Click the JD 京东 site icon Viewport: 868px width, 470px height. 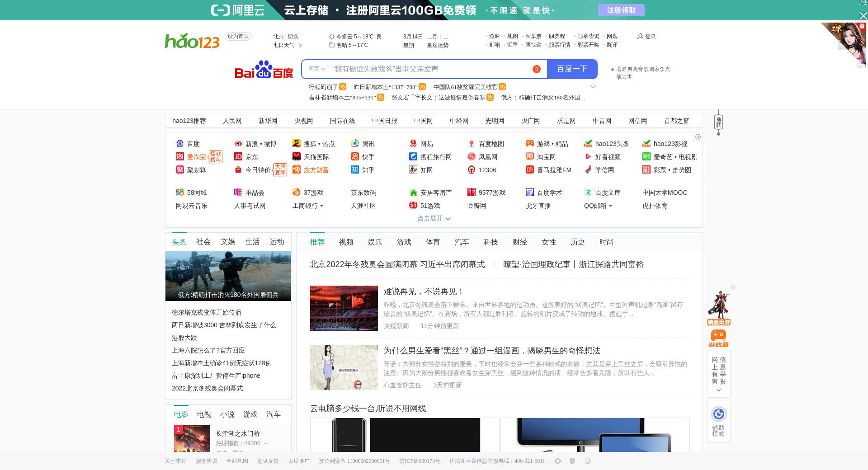(x=238, y=157)
